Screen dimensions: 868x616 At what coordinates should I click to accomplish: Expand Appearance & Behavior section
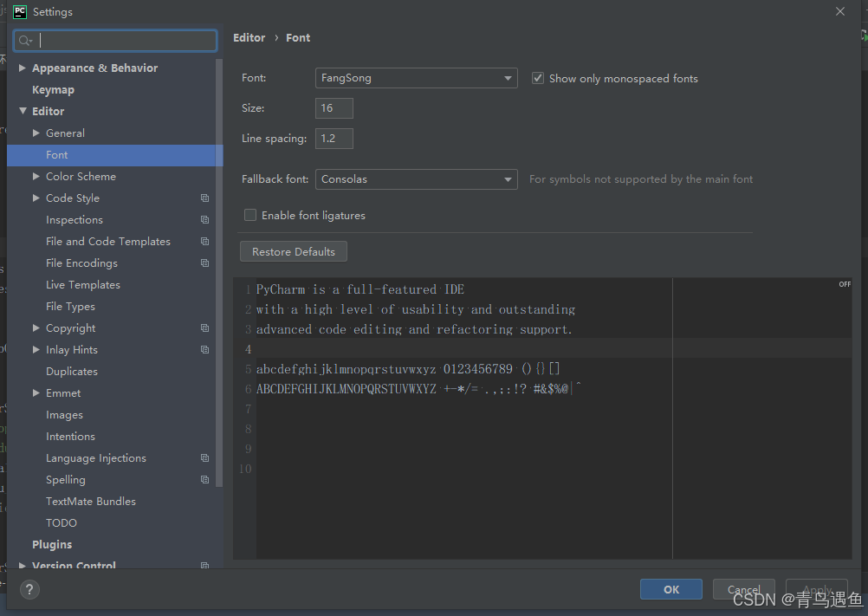(23, 68)
